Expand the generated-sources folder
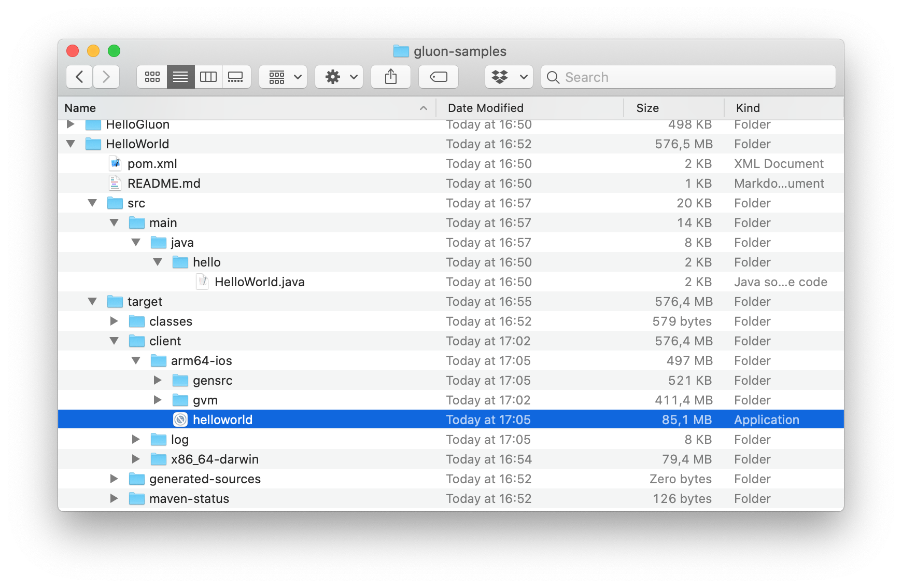The width and height of the screenshot is (902, 588). 114,479
